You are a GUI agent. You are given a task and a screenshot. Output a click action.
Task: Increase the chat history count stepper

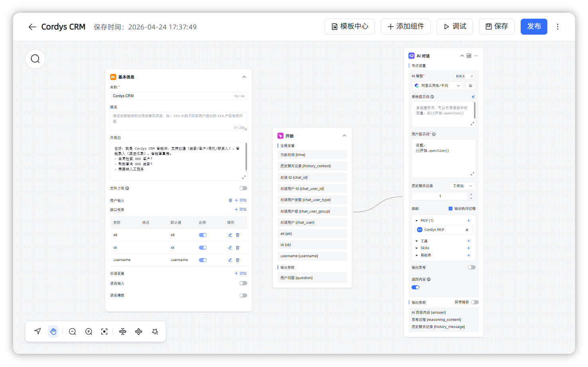(x=471, y=194)
